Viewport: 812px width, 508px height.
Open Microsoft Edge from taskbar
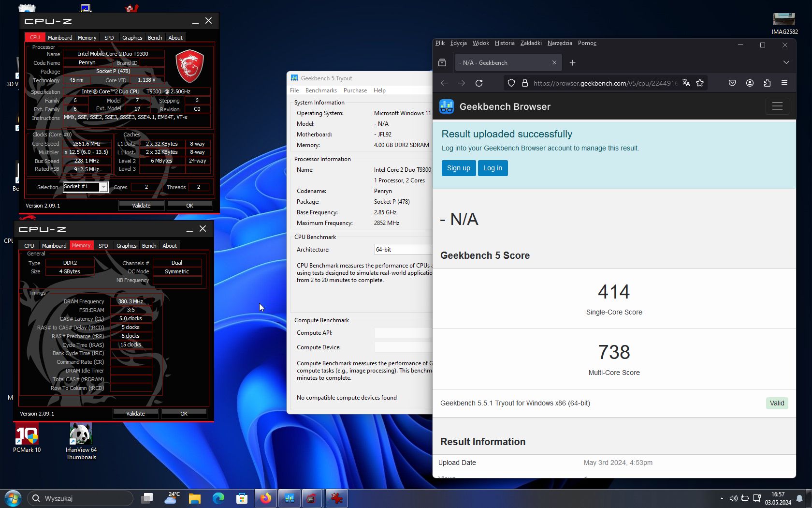coord(218,498)
